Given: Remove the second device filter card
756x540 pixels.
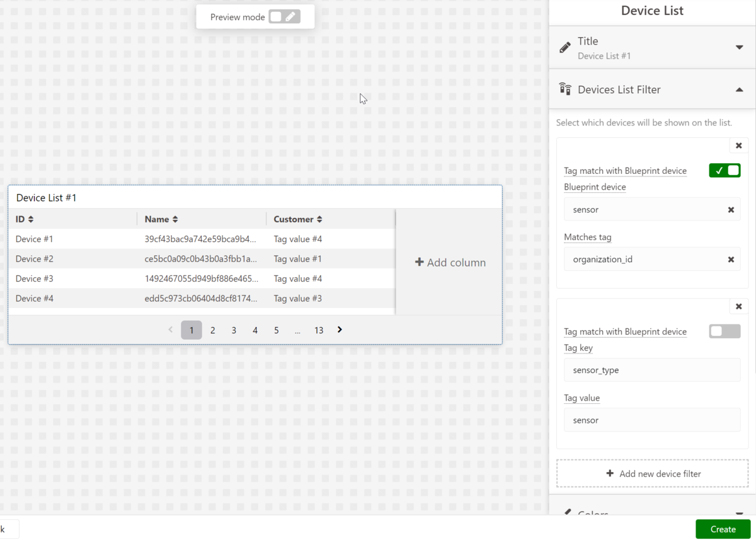Looking at the screenshot, I should tap(739, 307).
